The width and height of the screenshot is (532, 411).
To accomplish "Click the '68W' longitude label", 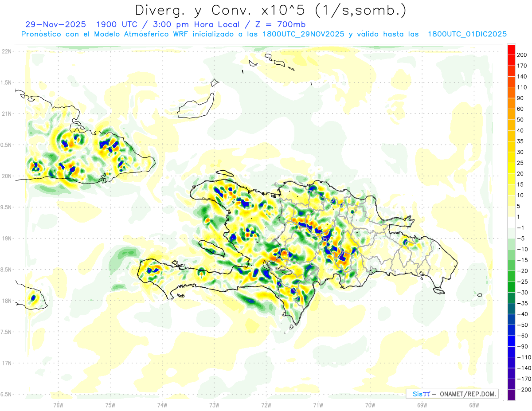I will (x=474, y=404).
